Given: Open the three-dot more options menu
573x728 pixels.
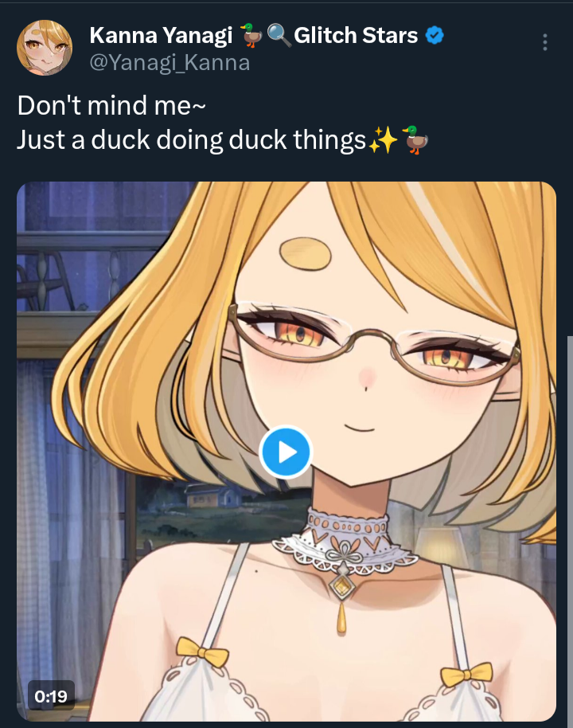Looking at the screenshot, I should pyautogui.click(x=544, y=42).
